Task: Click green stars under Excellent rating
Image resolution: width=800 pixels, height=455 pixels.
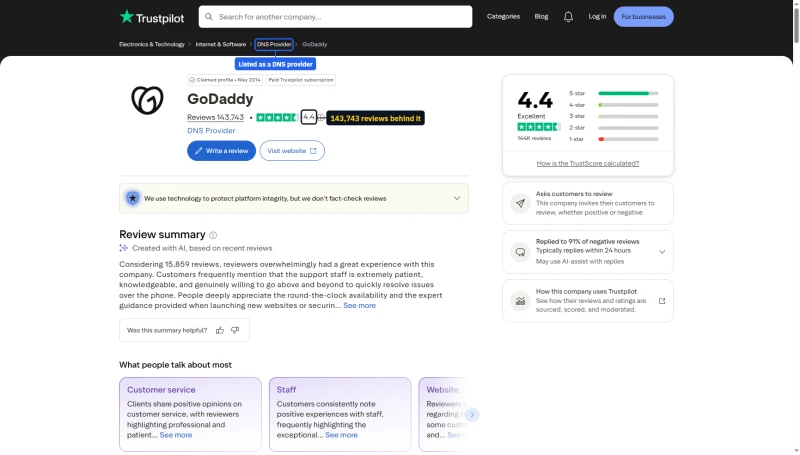Action: (538, 127)
